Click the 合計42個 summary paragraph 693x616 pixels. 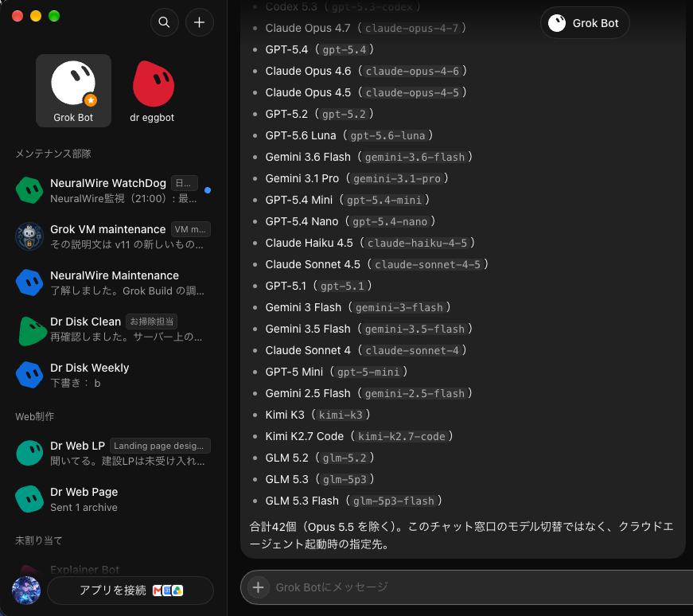461,535
